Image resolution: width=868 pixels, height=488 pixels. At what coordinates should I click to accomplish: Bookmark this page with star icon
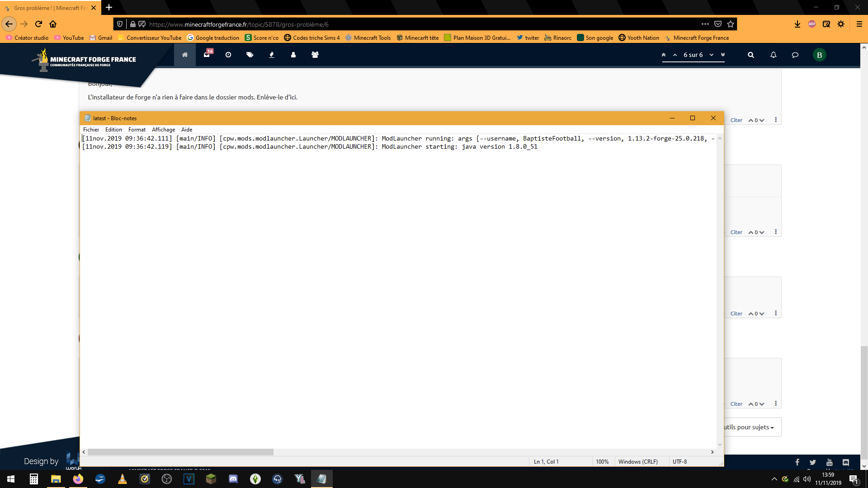[731, 24]
